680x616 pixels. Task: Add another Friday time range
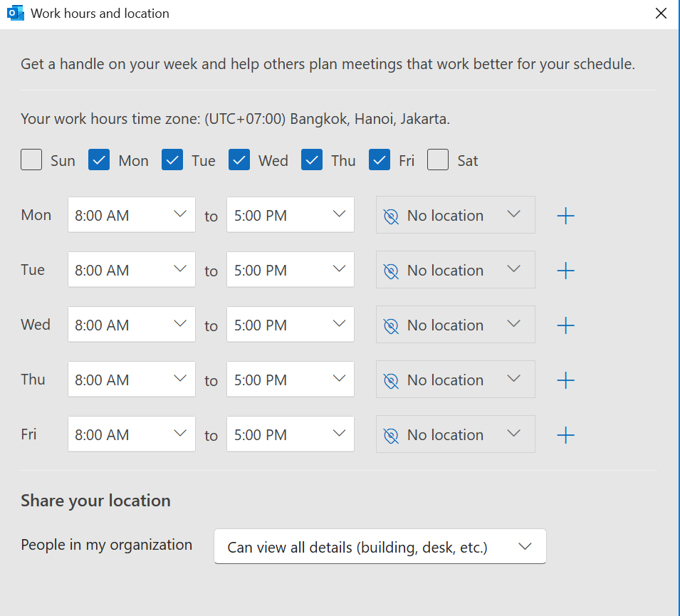(565, 435)
